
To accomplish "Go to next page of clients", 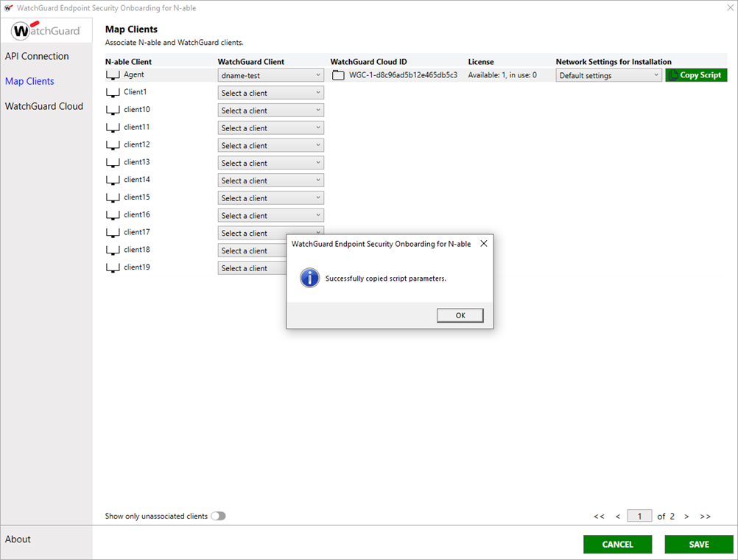I will pos(686,516).
